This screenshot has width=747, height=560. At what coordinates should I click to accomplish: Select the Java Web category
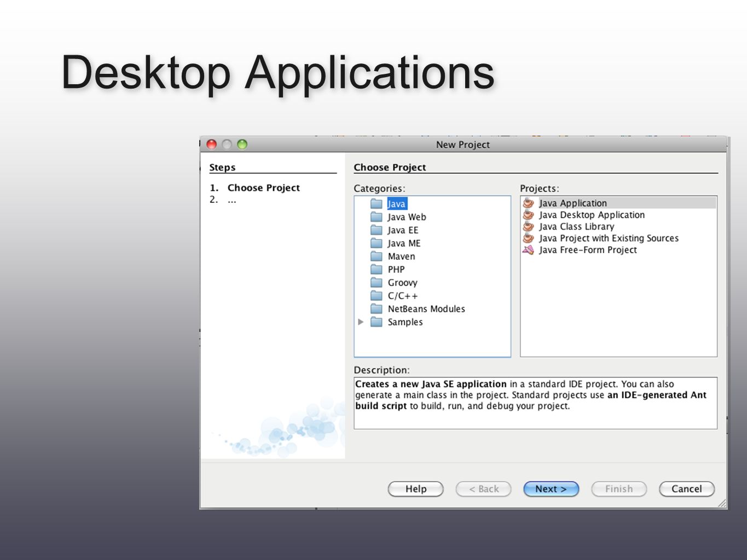point(407,217)
